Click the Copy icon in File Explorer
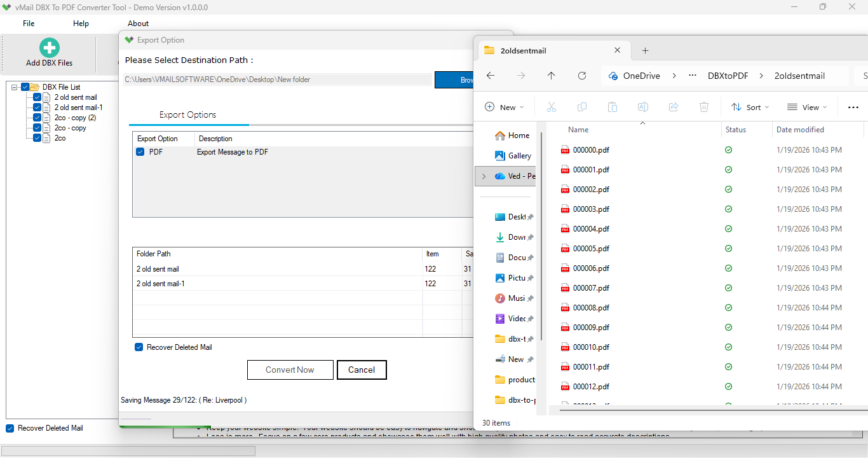This screenshot has height=458, width=868. click(582, 107)
